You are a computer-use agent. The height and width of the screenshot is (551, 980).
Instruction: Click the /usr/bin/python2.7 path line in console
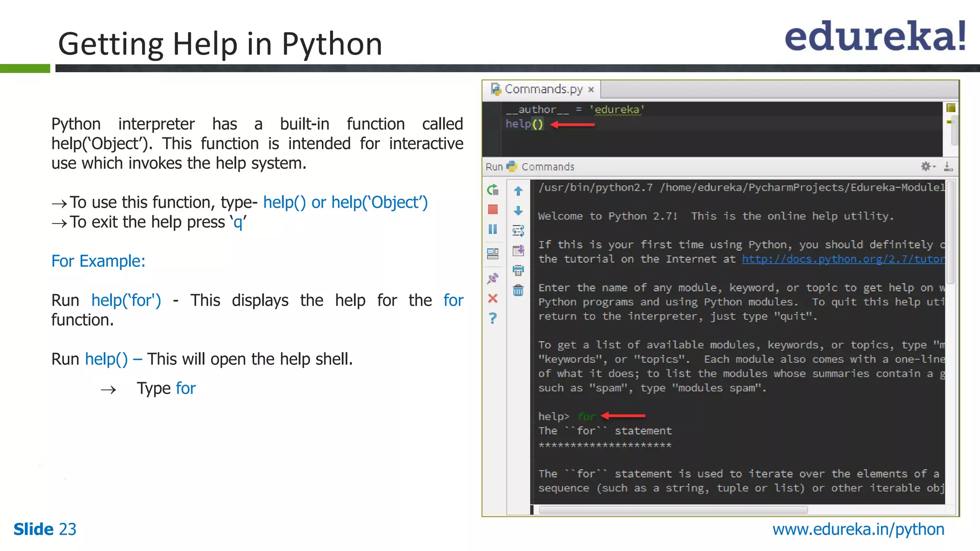pos(741,187)
